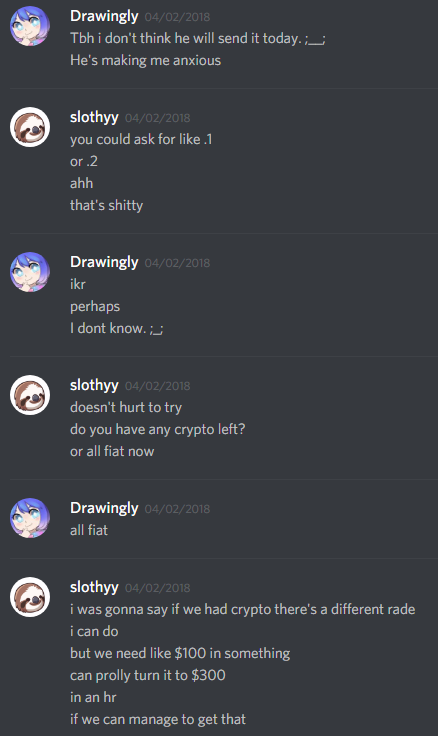Viewport: 438px width, 736px height.
Task: Click the slothyy avatar beside 'doesn't hurt to try'
Action: click(x=30, y=395)
